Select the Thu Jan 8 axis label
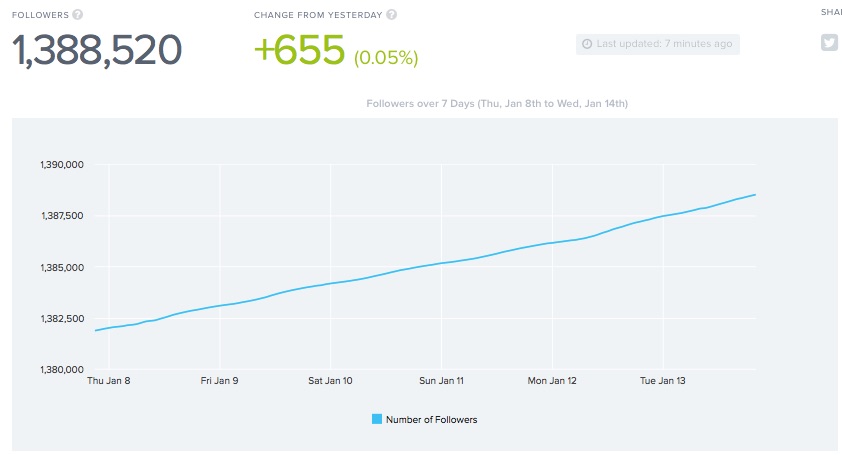The image size is (842, 455). 108,381
